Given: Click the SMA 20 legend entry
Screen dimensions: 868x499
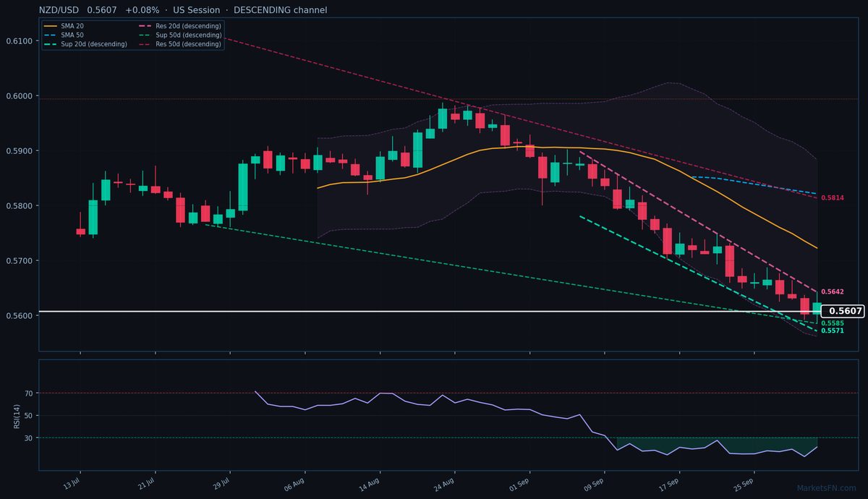Looking at the screenshot, I should [64, 26].
